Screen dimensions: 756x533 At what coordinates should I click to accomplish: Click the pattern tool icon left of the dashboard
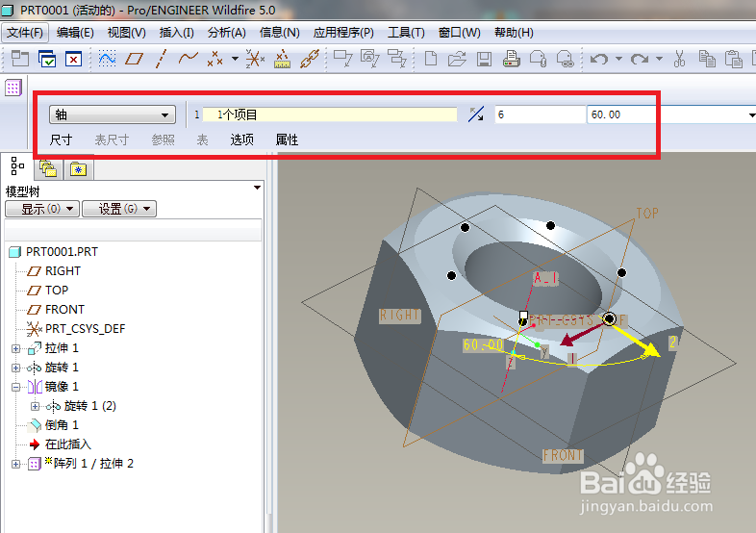[x=13, y=88]
